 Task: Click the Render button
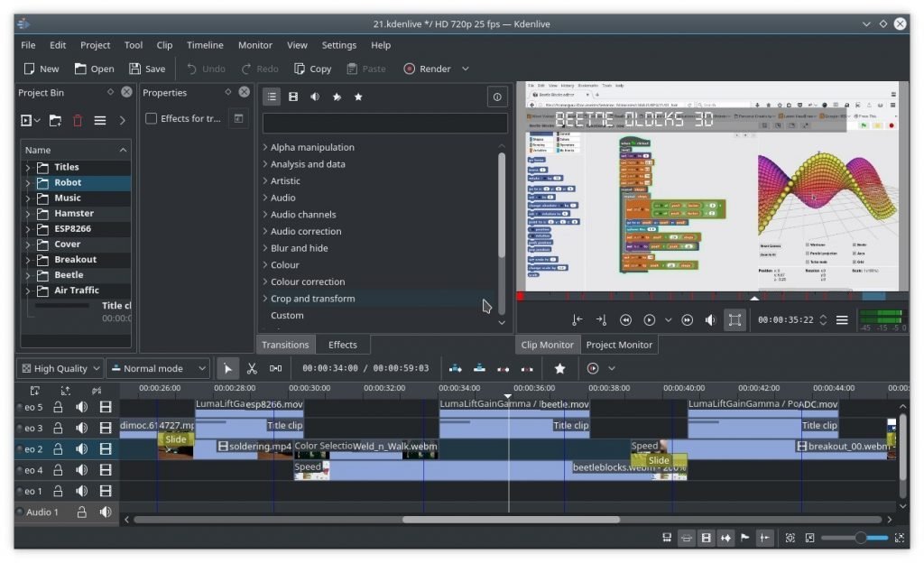427,69
